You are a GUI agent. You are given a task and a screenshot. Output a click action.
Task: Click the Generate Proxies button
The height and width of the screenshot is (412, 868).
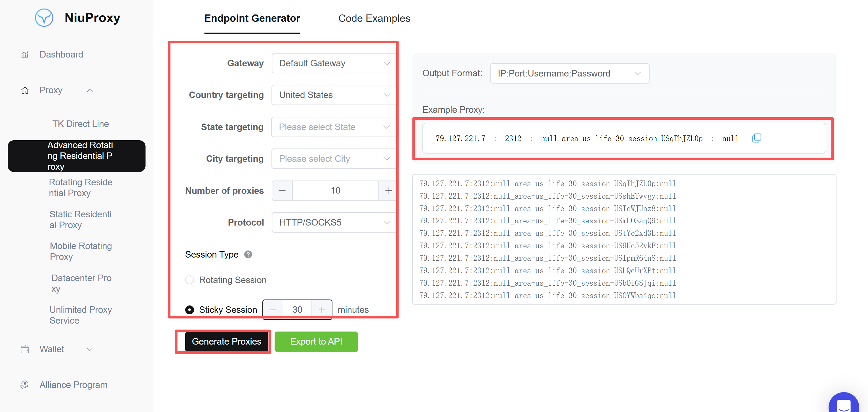click(x=226, y=341)
